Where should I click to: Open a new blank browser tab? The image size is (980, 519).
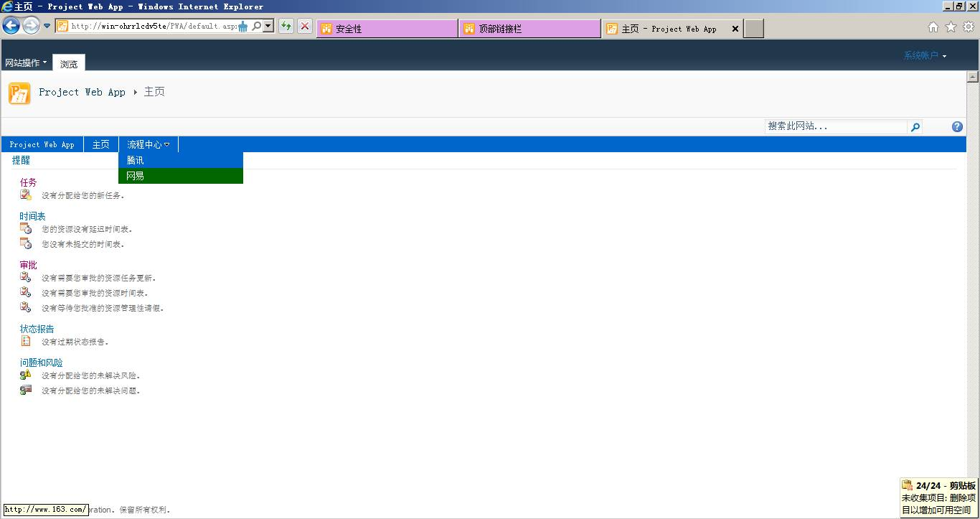coord(754,29)
